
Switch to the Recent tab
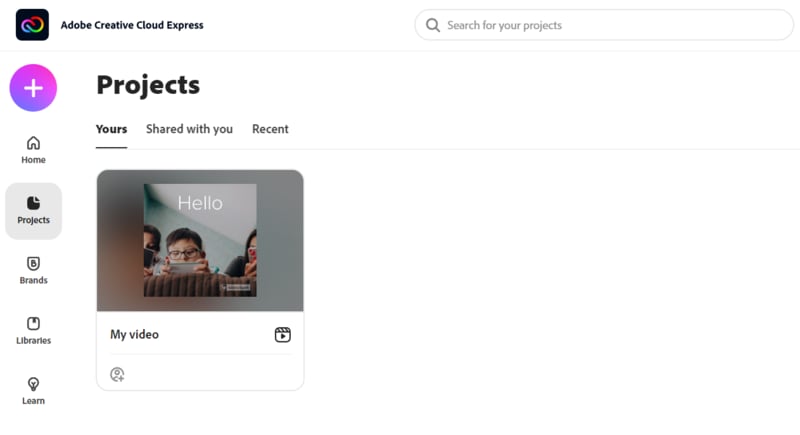[x=270, y=129]
